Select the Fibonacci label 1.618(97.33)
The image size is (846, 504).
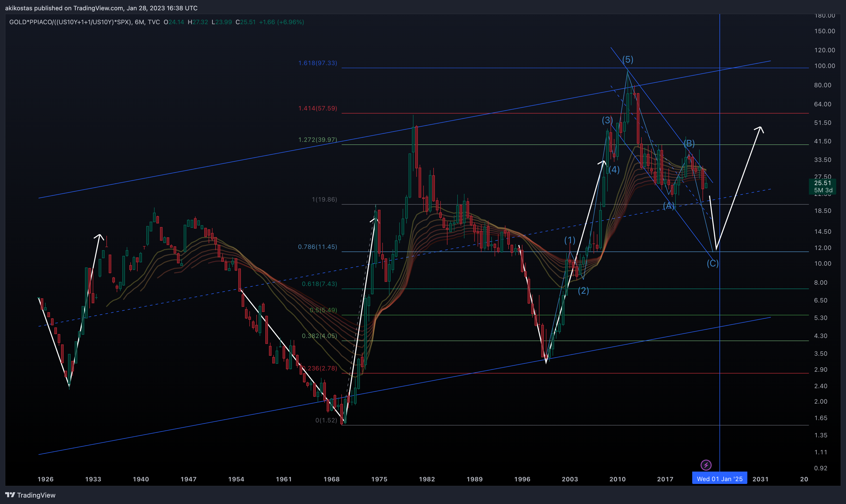coord(317,63)
